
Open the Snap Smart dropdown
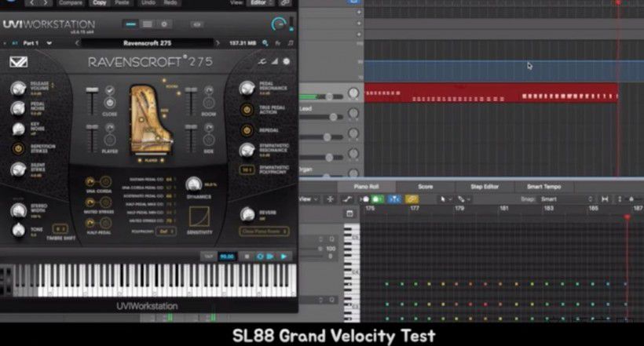pos(567,199)
